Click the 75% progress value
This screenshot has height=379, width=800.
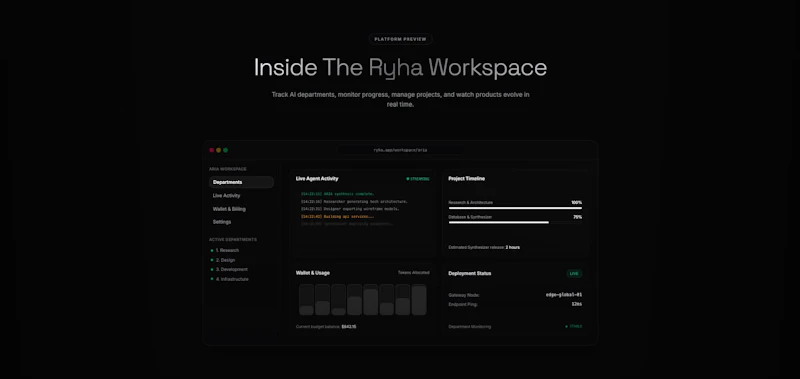[577, 217]
